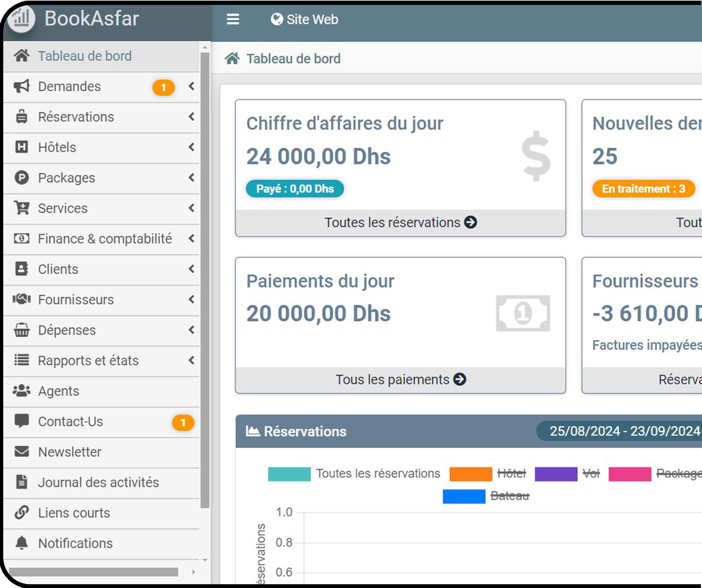Open Journal des activités in sidebar
Screen dimensions: 702x588
(x=98, y=482)
